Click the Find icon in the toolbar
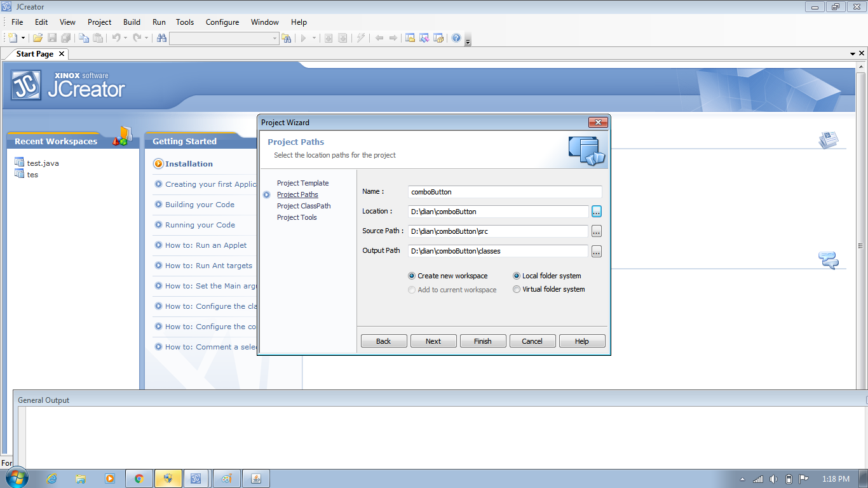 [161, 37]
